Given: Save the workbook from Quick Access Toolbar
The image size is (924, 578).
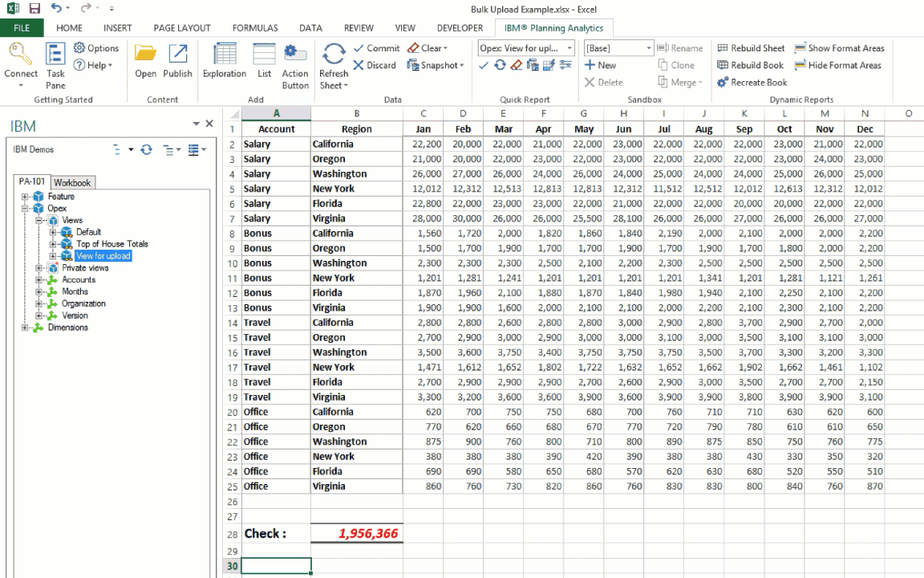Looking at the screenshot, I should (x=34, y=9).
